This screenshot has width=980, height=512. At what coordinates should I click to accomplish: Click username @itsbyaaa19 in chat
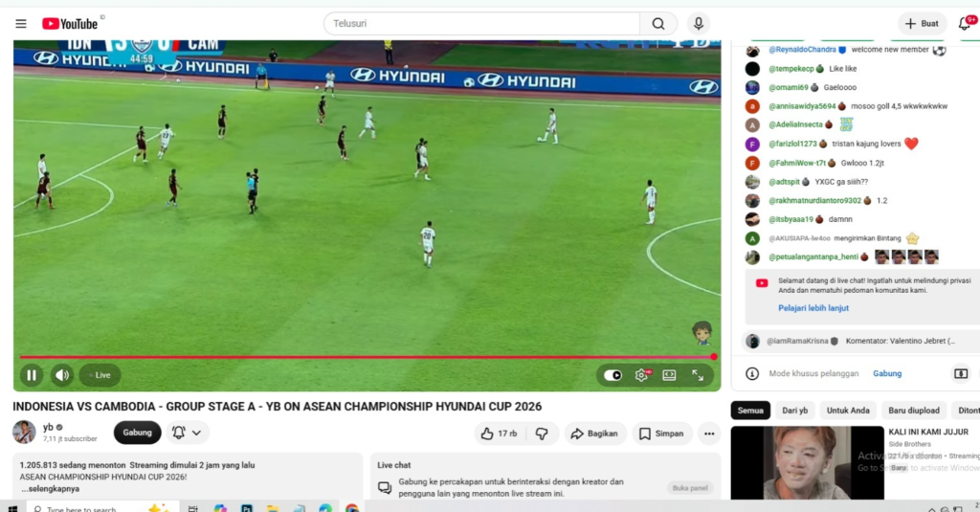pos(791,219)
